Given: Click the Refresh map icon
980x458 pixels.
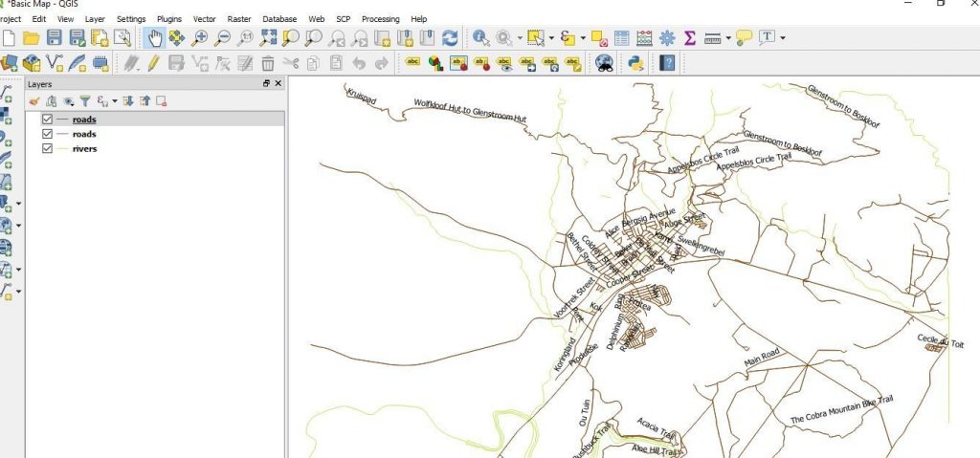Looking at the screenshot, I should (x=450, y=38).
